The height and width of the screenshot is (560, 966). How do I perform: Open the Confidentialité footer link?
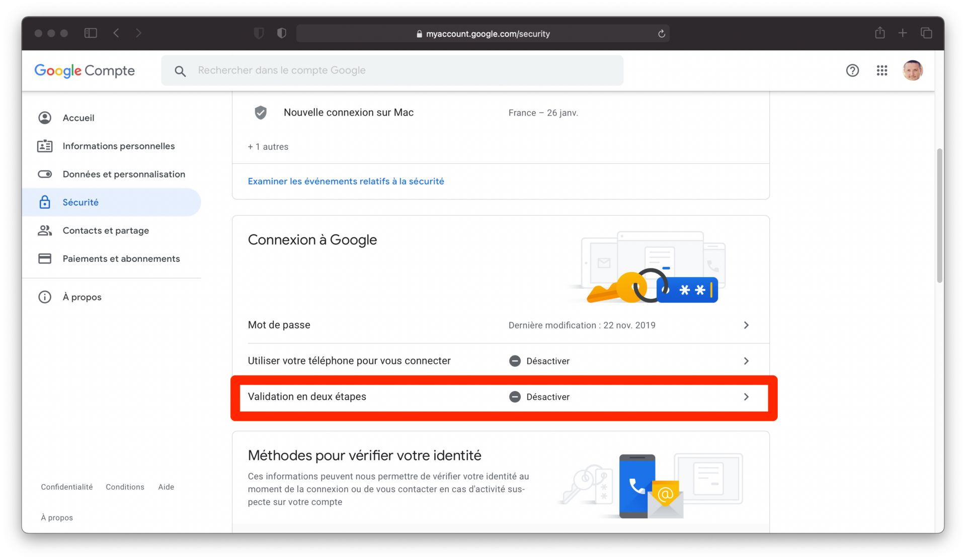[67, 487]
